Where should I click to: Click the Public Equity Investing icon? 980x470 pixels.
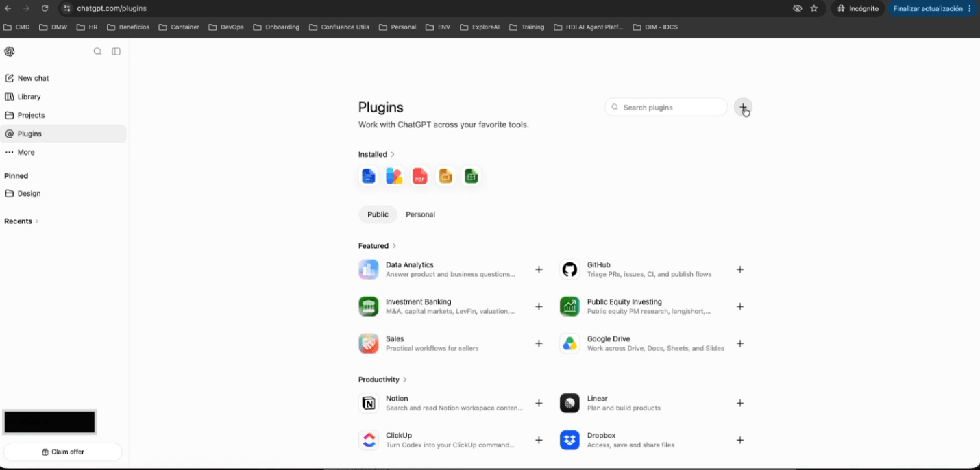coord(569,306)
